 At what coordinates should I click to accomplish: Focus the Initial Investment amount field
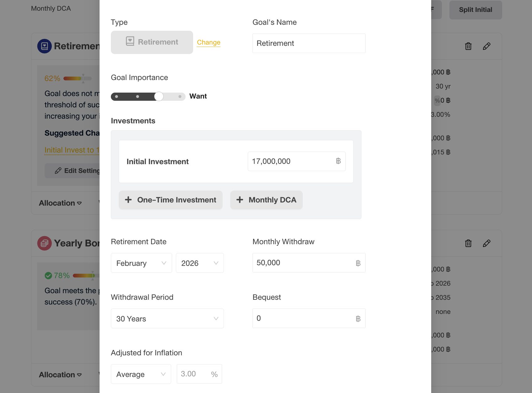(x=292, y=161)
